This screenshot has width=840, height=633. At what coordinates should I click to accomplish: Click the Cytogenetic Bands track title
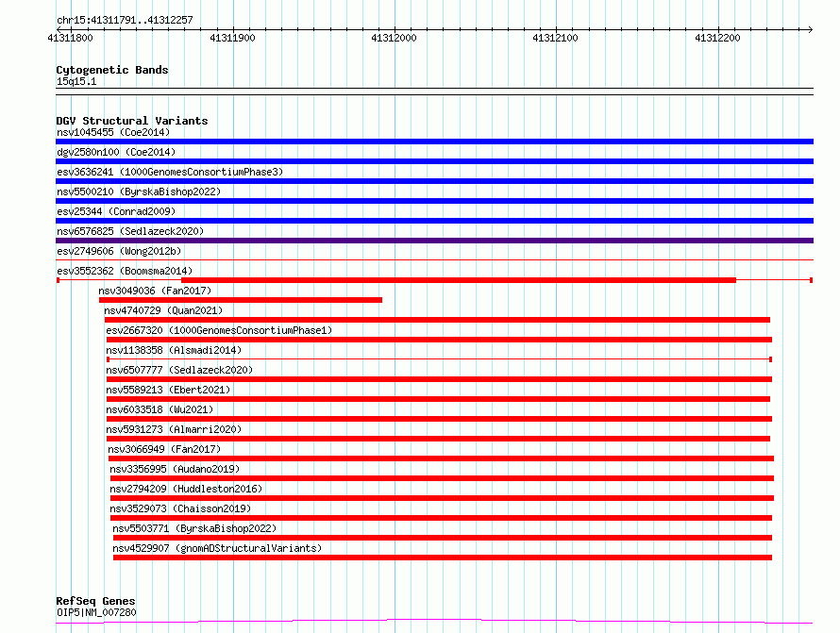coord(112,70)
